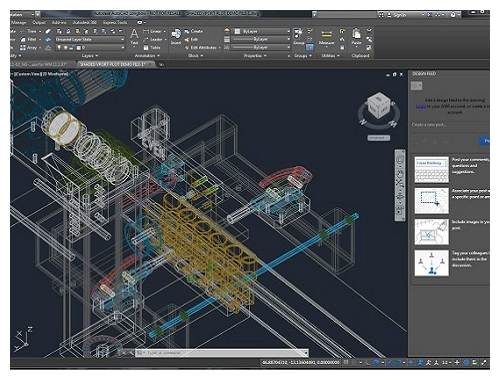Open the ByLayer lineweight dropdown

click(x=261, y=39)
